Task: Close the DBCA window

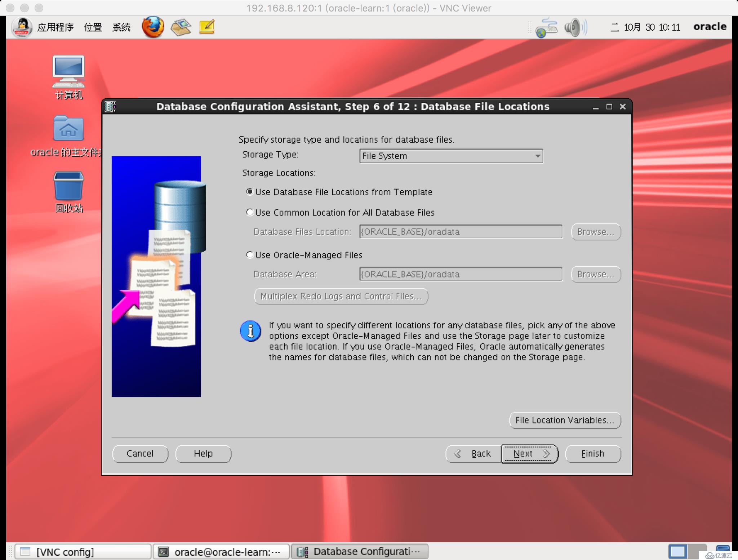Action: [x=623, y=107]
